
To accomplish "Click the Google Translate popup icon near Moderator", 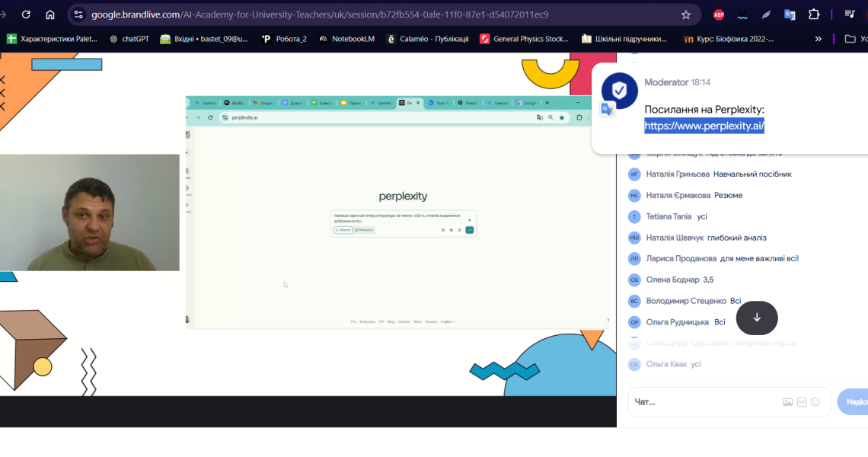I will [608, 110].
